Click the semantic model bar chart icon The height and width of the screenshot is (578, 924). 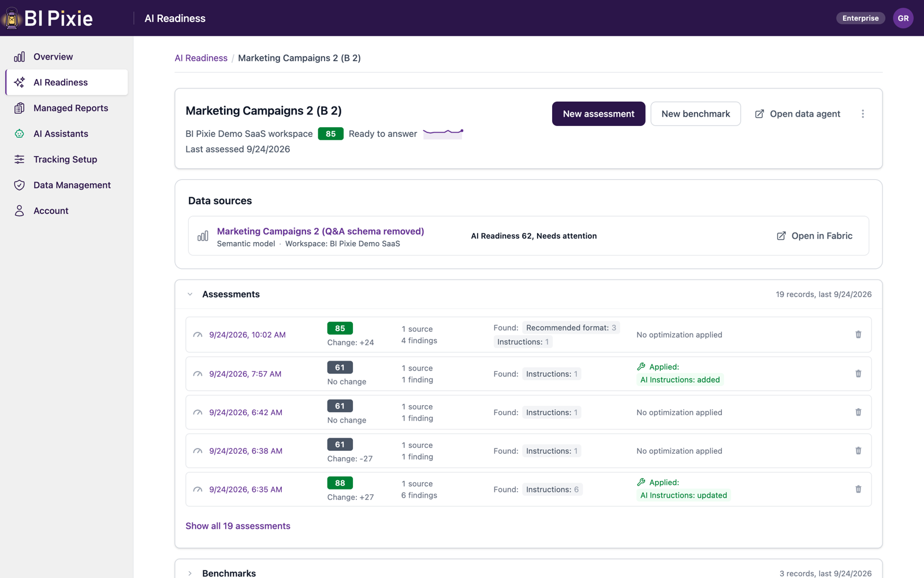click(203, 236)
